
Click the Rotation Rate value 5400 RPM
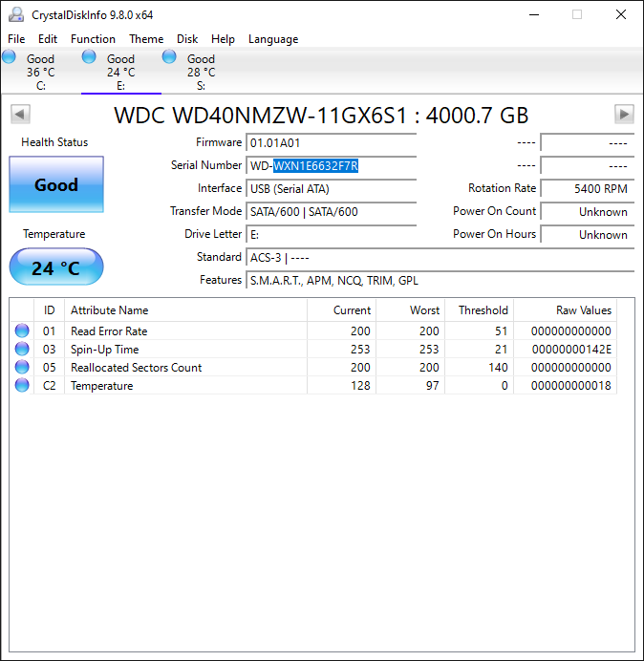(588, 188)
